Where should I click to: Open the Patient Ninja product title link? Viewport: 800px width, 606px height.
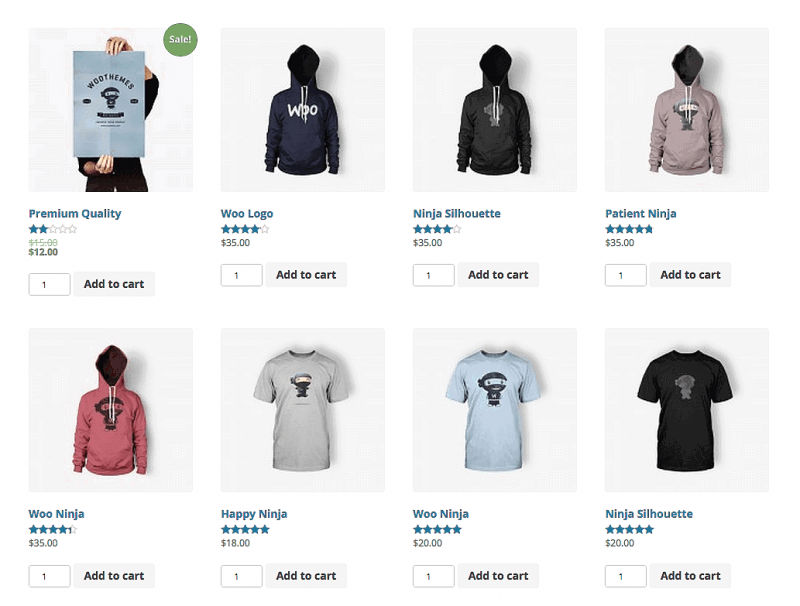point(641,213)
